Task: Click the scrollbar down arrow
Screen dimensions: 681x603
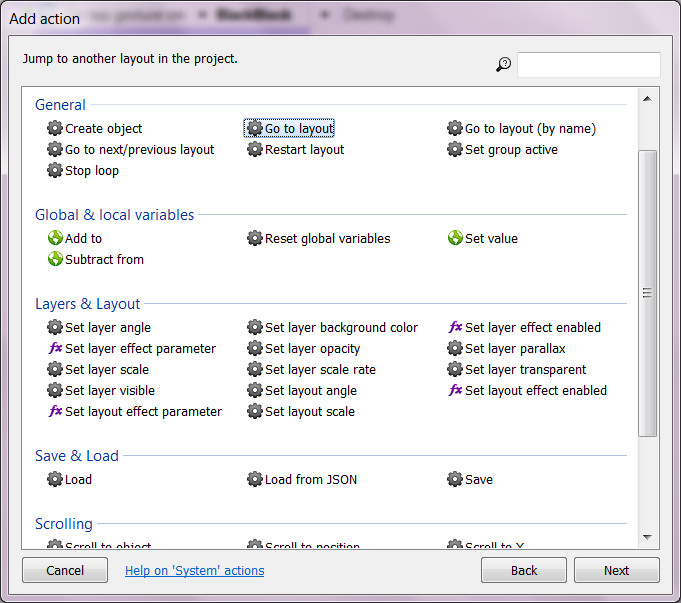Action: tap(647, 537)
